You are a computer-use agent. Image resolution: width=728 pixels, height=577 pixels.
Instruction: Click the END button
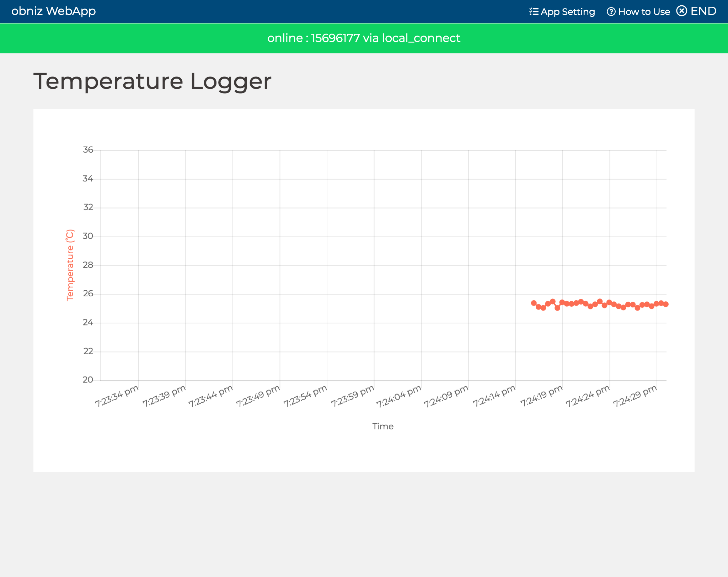coord(703,11)
